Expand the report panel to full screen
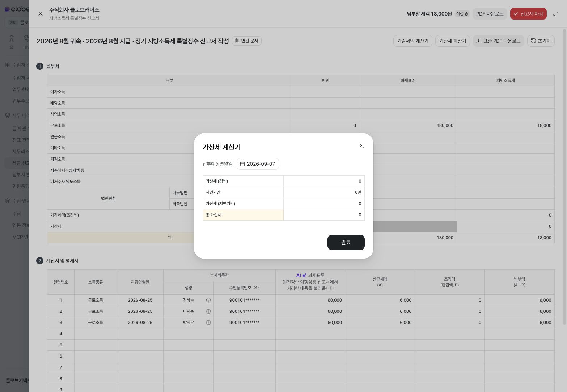This screenshot has width=567, height=392. click(x=555, y=14)
